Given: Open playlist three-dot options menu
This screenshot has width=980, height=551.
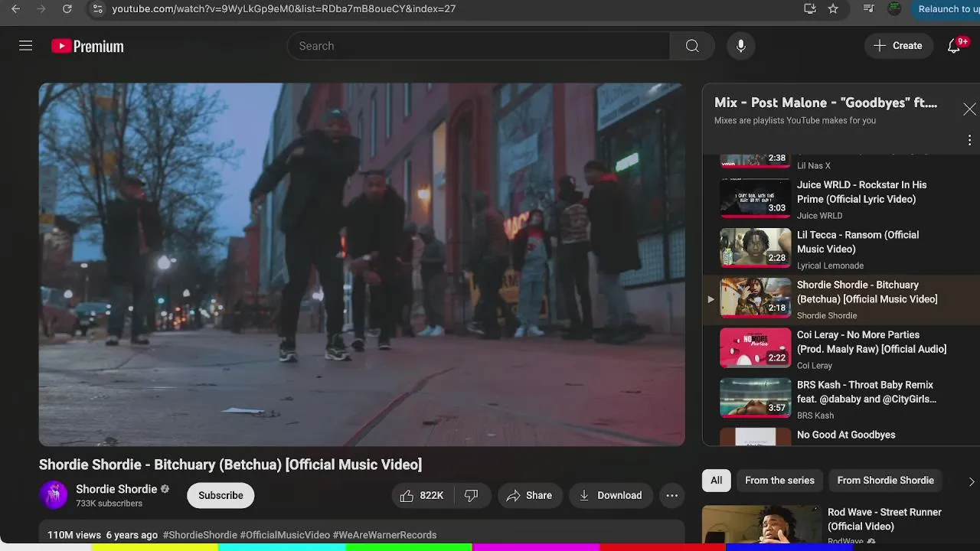Looking at the screenshot, I should pyautogui.click(x=969, y=140).
